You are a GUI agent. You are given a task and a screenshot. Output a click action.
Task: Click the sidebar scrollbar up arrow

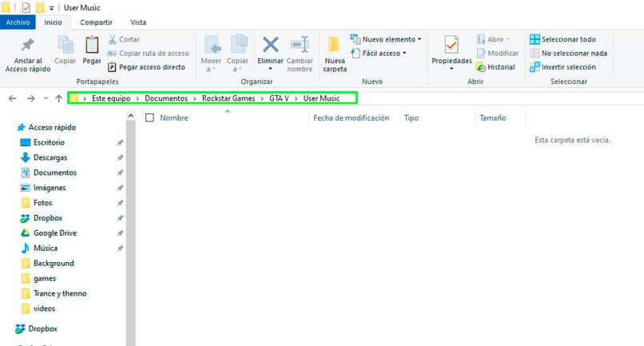(130, 116)
